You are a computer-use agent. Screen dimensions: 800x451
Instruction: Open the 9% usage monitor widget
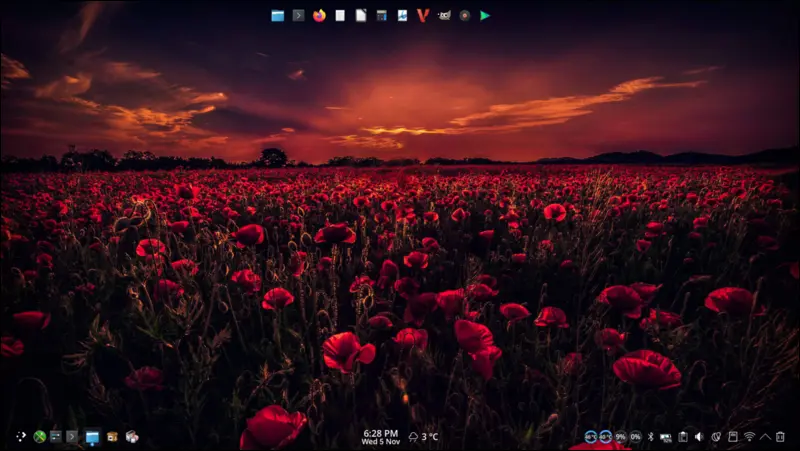click(x=620, y=437)
